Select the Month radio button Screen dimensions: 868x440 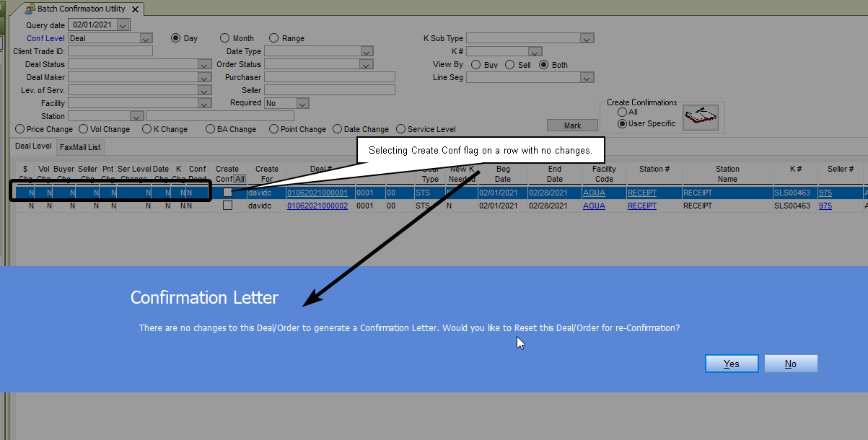[225, 38]
